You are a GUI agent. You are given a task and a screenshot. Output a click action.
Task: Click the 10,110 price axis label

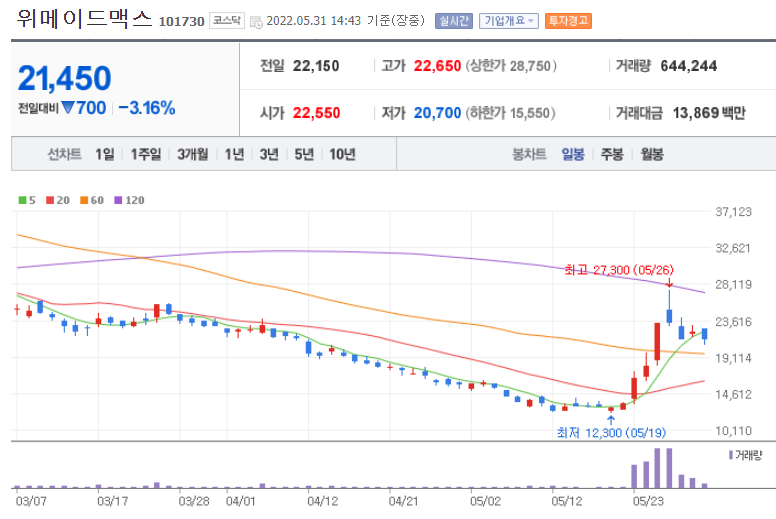coord(733,430)
